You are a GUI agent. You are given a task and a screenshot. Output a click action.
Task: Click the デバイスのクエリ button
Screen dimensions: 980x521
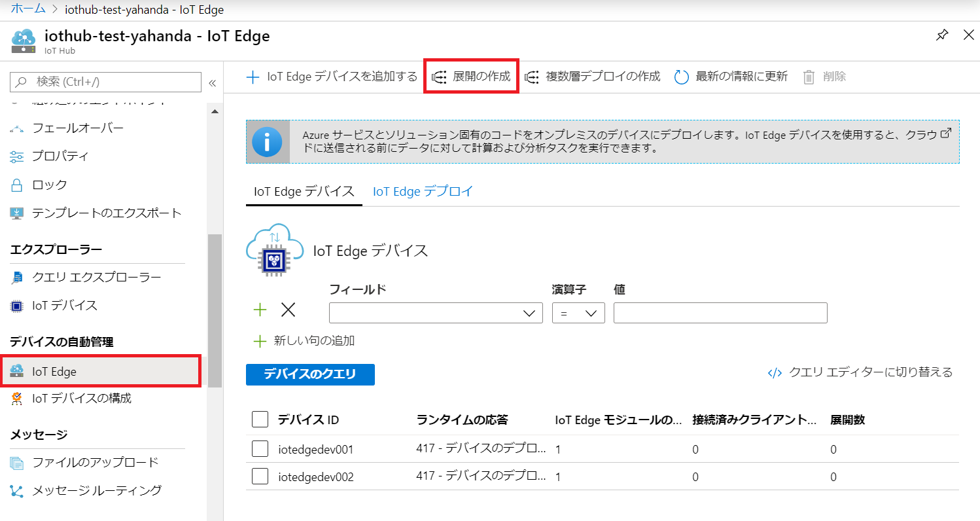tap(310, 374)
